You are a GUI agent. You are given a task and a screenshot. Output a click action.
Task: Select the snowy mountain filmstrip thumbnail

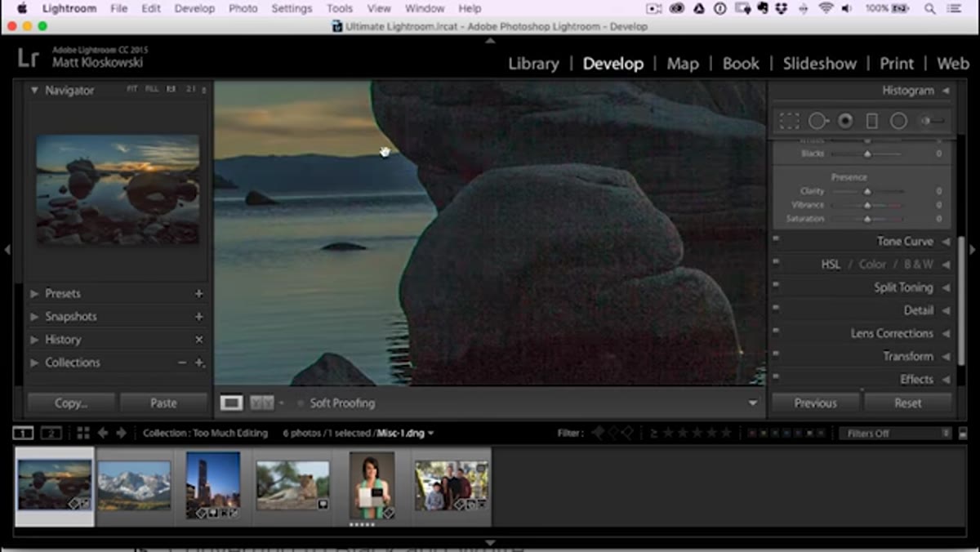pyautogui.click(x=134, y=484)
